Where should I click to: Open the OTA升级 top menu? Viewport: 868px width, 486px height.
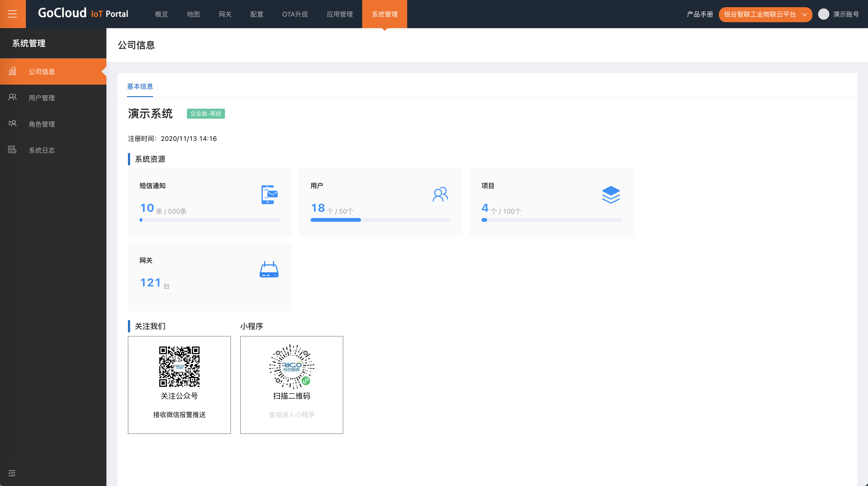295,14
